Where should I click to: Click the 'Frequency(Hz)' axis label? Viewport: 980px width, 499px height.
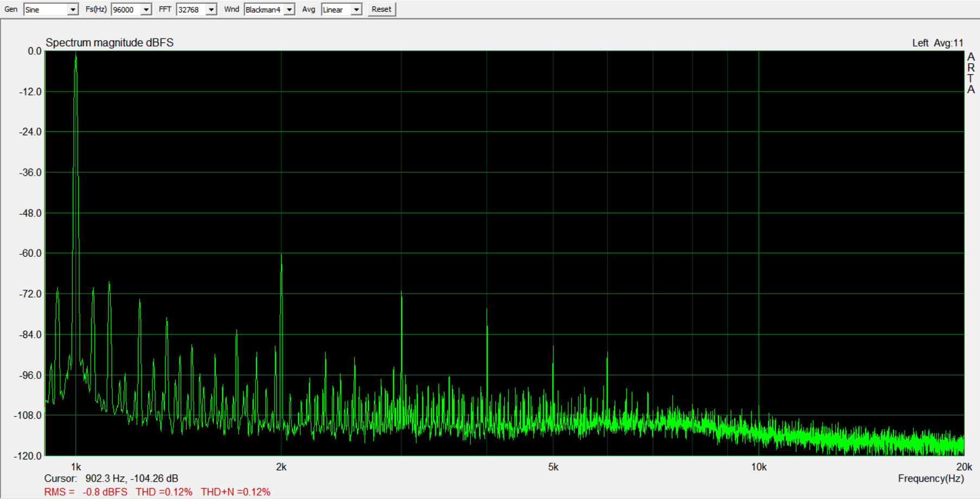pos(931,478)
